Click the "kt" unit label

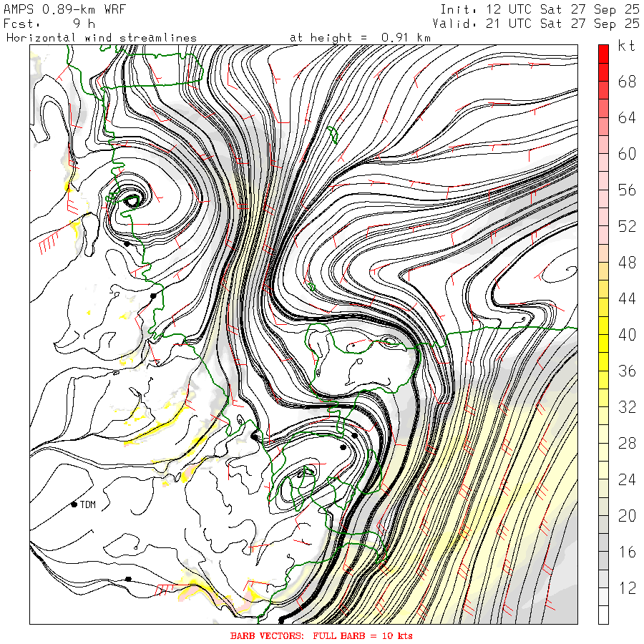tap(626, 46)
